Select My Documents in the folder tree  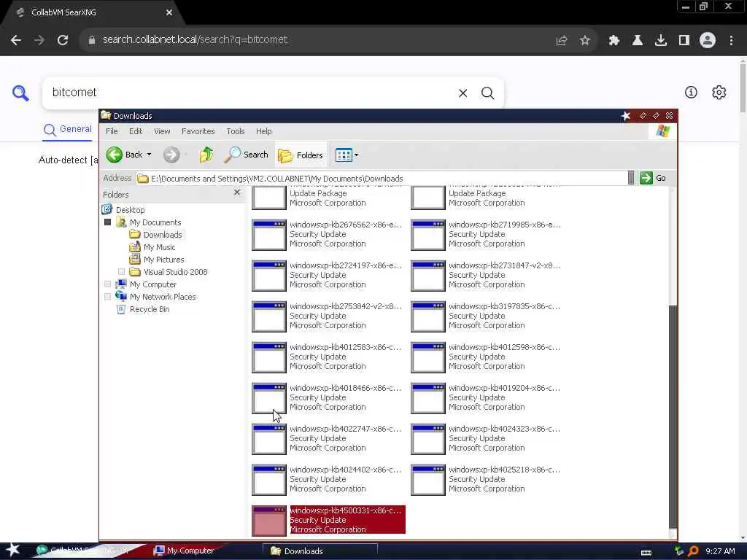coord(155,222)
